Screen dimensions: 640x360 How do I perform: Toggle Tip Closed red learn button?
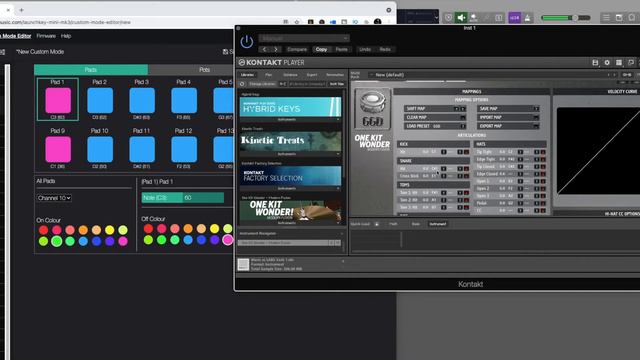tap(543, 167)
